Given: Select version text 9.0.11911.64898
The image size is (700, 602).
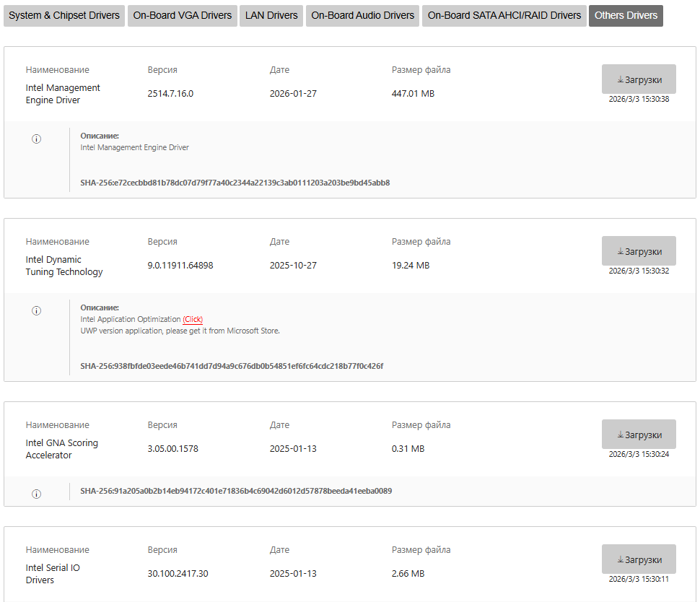Looking at the screenshot, I should point(180,266).
